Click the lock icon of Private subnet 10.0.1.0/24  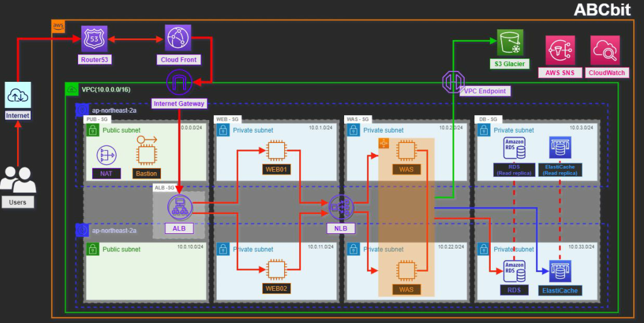[223, 130]
